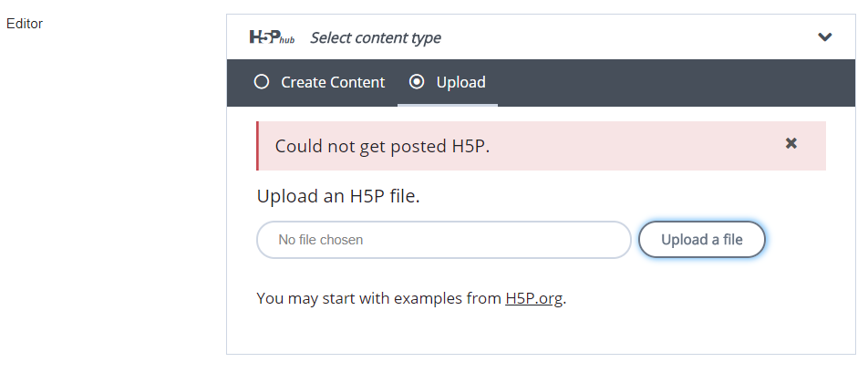Click the underline indicator beneath Upload tab
Screen dimensions: 868x383
click(x=448, y=105)
